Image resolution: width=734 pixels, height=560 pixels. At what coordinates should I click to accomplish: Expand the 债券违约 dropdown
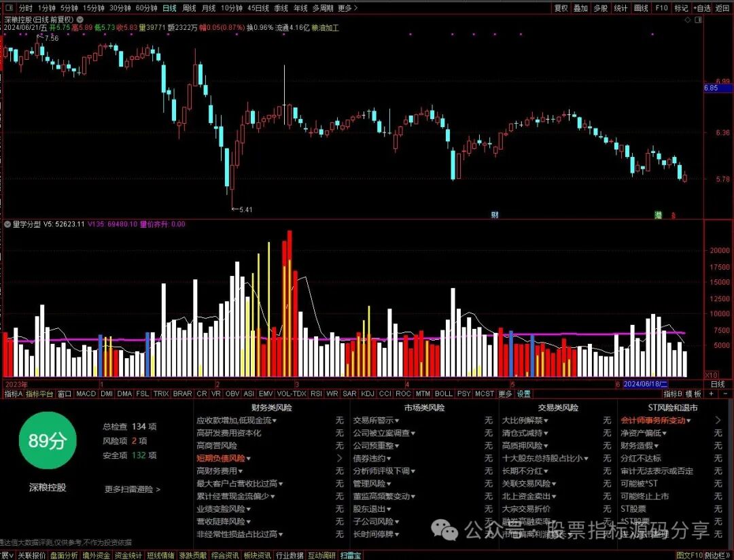372,458
